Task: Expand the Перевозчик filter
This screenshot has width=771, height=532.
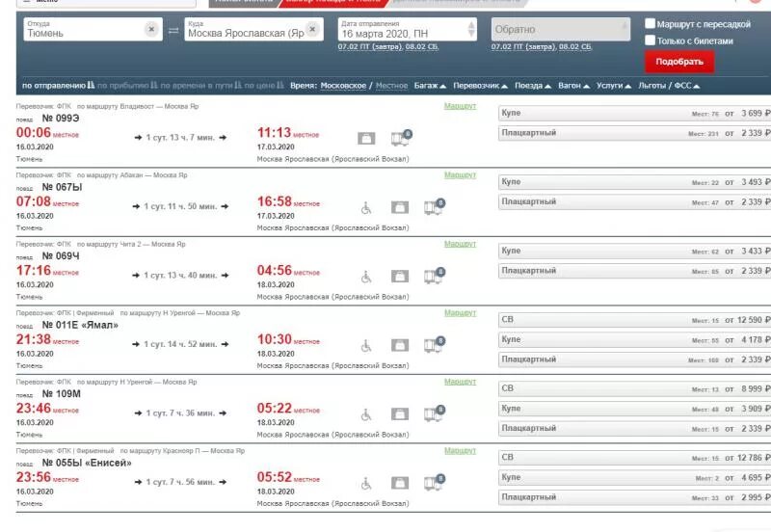Action: pos(480,86)
